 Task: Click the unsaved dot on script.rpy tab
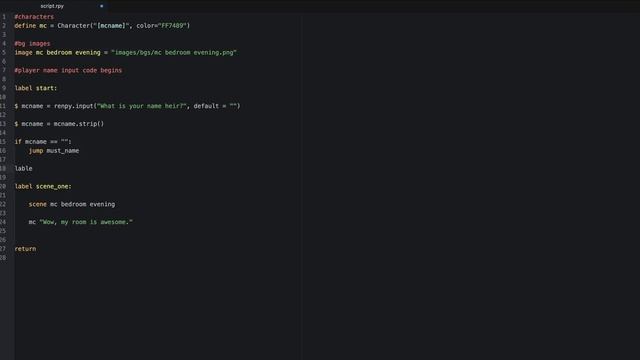(x=101, y=6)
